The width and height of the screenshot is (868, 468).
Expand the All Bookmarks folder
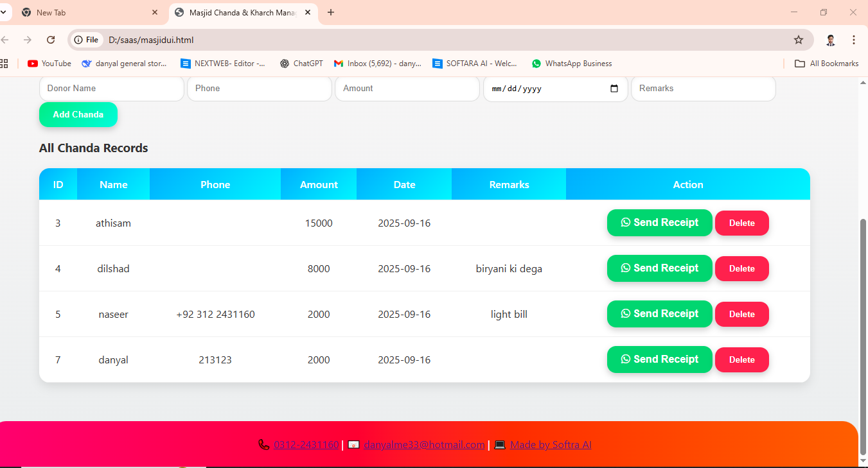(827, 64)
